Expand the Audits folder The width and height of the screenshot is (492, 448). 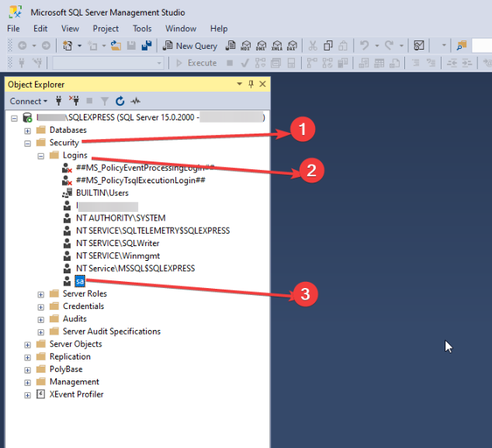click(x=41, y=320)
